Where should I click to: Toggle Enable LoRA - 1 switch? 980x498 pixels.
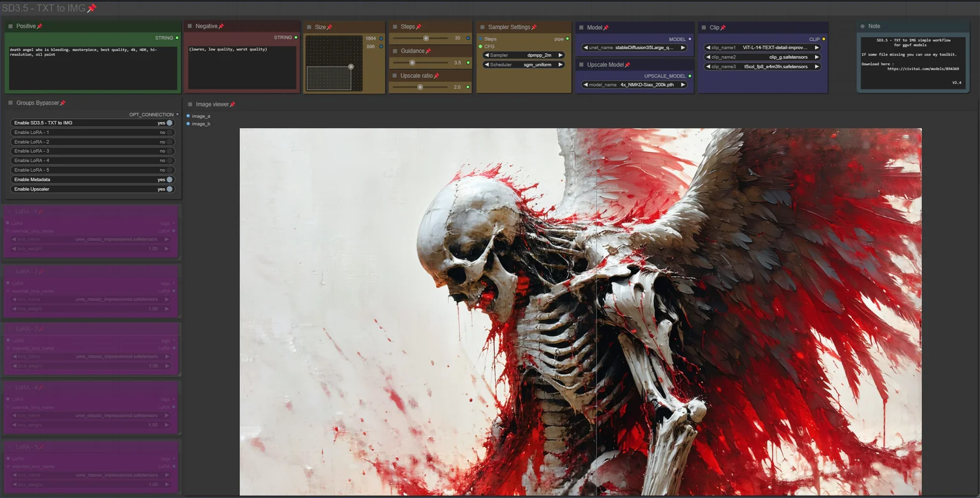(x=169, y=133)
